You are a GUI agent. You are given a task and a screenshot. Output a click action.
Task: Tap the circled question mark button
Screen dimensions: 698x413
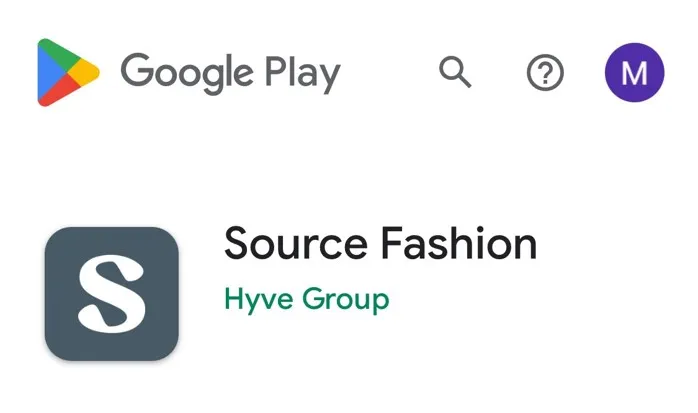pos(545,73)
